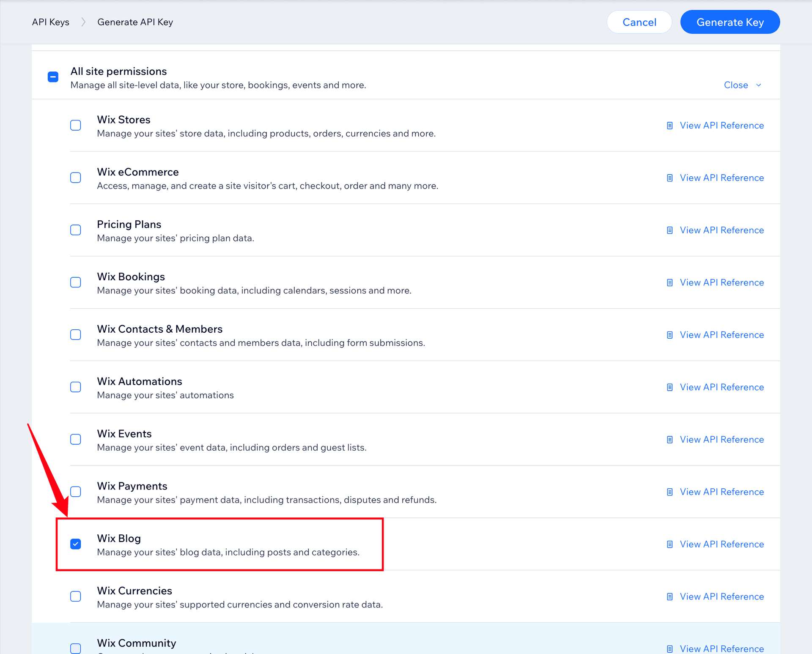Click the document icon next to Wix eCommerce reference
This screenshot has width=812, height=654.
pos(669,178)
